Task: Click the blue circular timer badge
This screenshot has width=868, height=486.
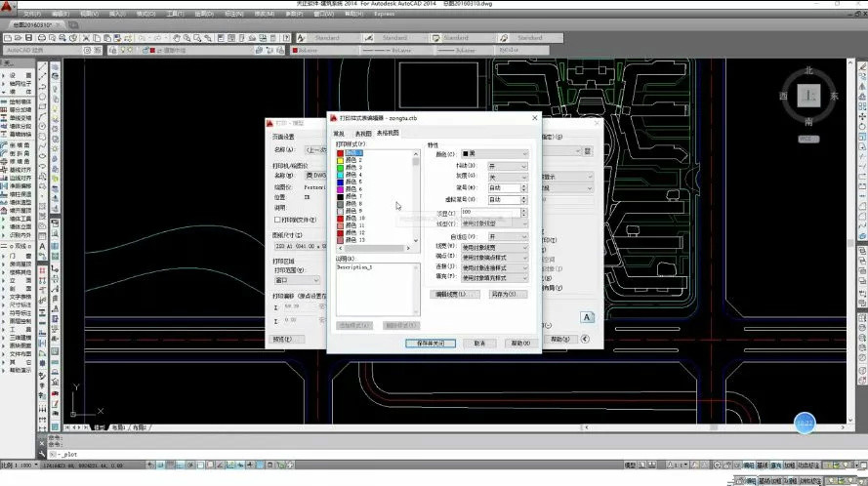Action: pos(804,422)
